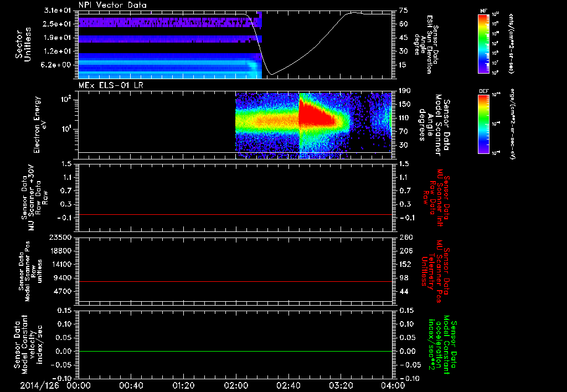Click the red line in MU Scanner +30V panel
The height and width of the screenshot is (392, 567).
point(235,214)
